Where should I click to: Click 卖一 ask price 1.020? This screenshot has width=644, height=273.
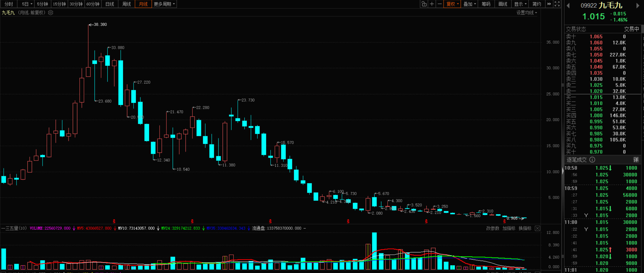[596, 91]
